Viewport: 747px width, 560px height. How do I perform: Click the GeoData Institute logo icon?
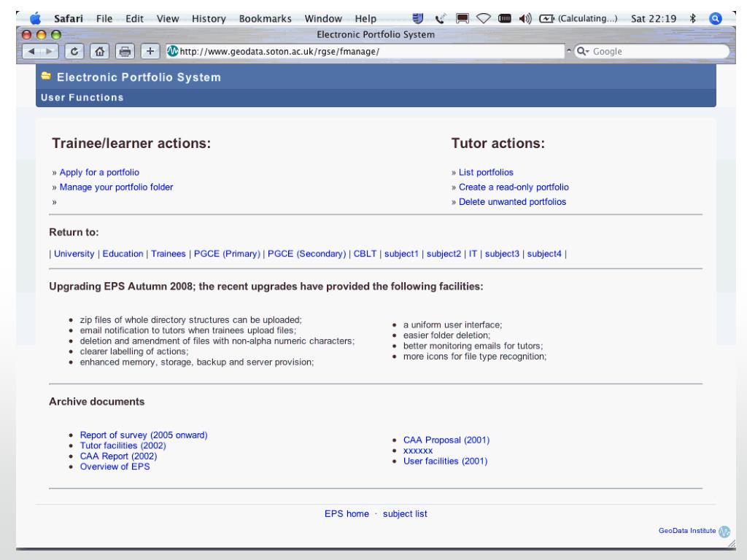pos(724,532)
